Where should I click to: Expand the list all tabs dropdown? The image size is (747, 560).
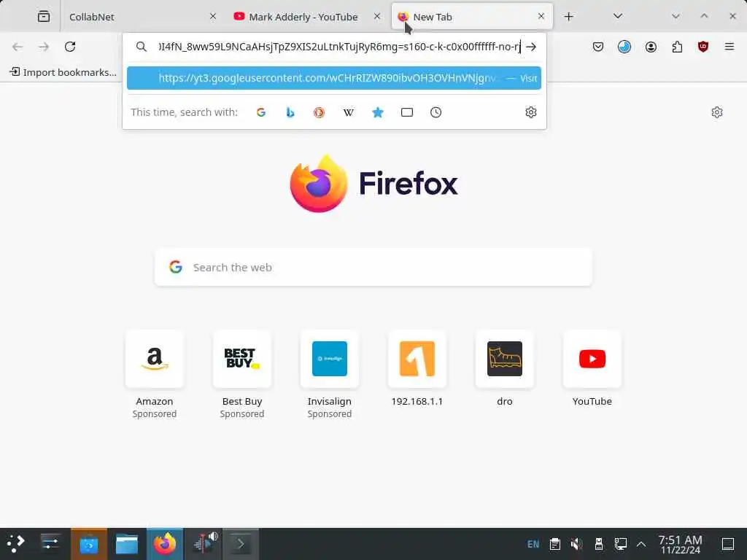click(x=618, y=16)
